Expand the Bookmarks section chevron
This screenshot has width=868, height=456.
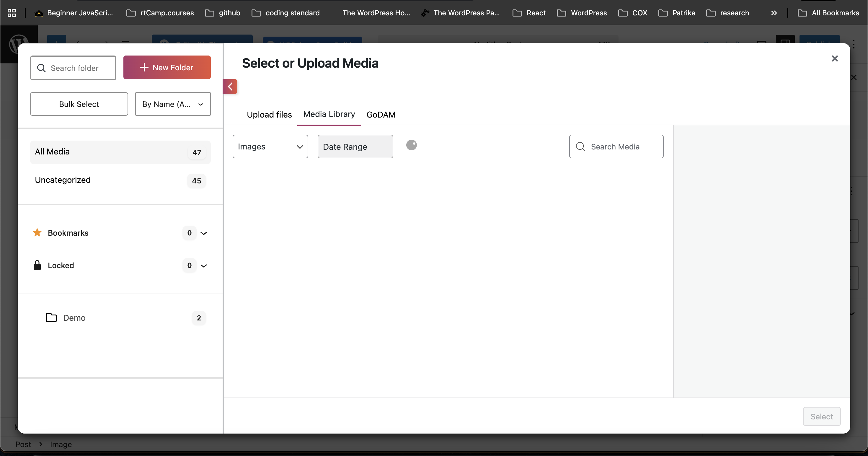pos(203,233)
